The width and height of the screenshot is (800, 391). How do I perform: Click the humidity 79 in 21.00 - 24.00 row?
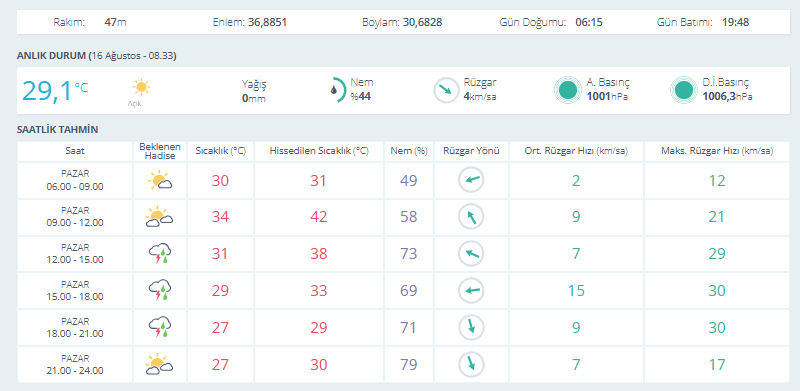click(409, 364)
